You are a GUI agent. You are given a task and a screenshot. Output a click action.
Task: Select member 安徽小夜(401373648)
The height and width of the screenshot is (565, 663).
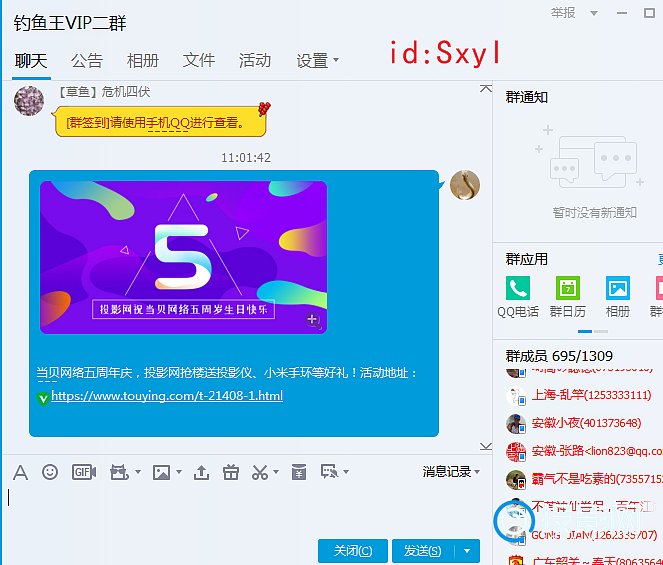pos(586,423)
